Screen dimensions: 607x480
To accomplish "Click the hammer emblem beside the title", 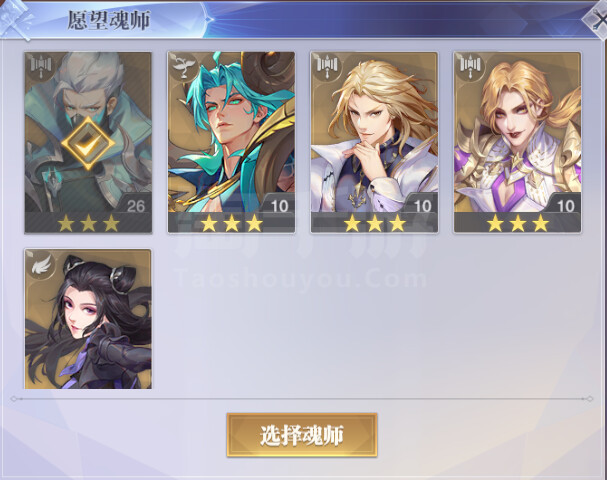I will 16,20.
